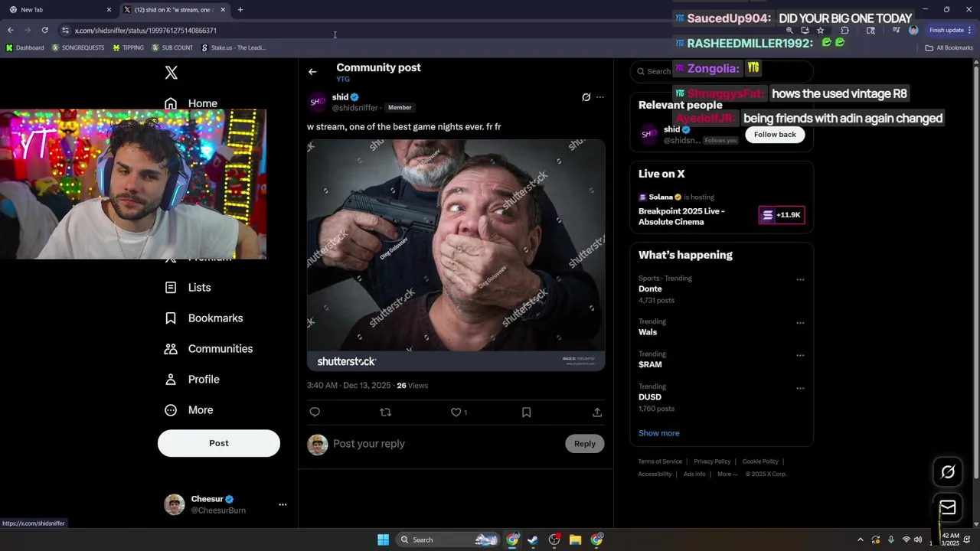Click the X Search box
This screenshot has height=551, width=980.
point(721,71)
